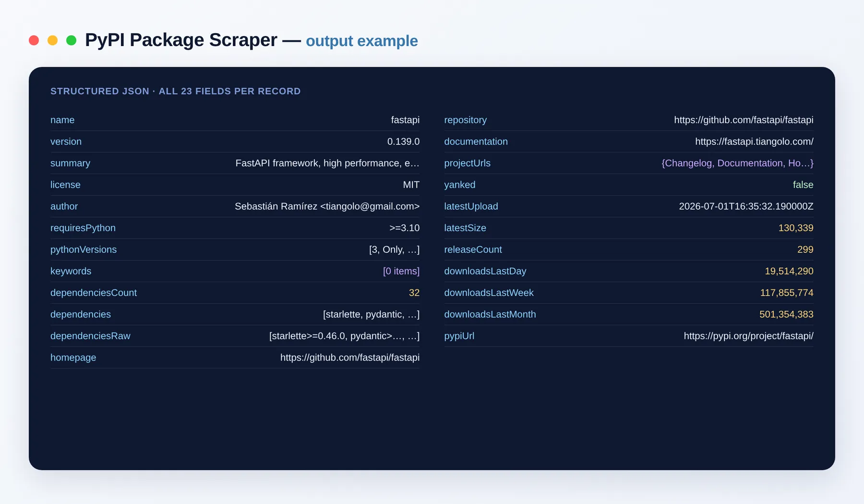Select the license value 'MIT'
The height and width of the screenshot is (504, 864).
pyautogui.click(x=411, y=185)
